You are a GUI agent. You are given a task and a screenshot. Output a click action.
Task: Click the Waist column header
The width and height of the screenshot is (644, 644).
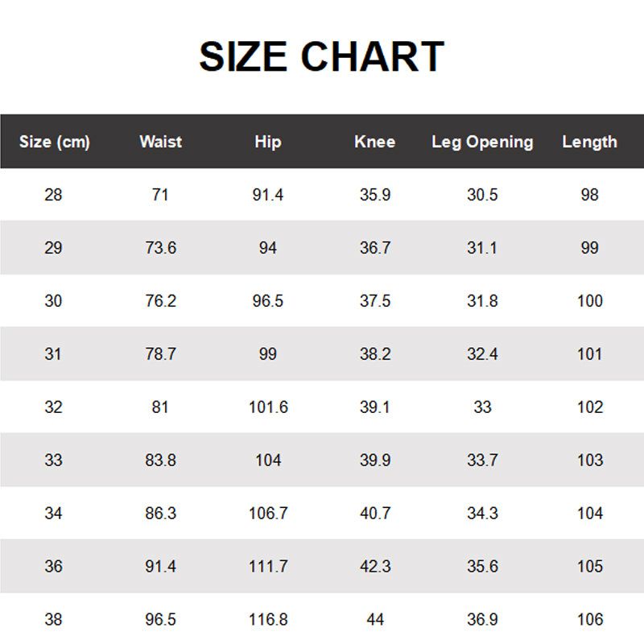160,142
